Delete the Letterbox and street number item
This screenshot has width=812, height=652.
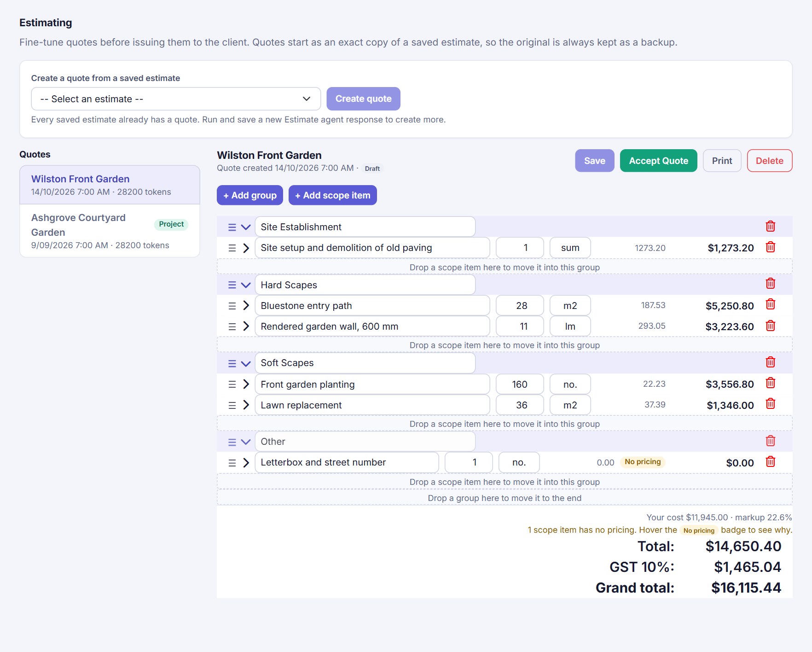click(x=770, y=462)
